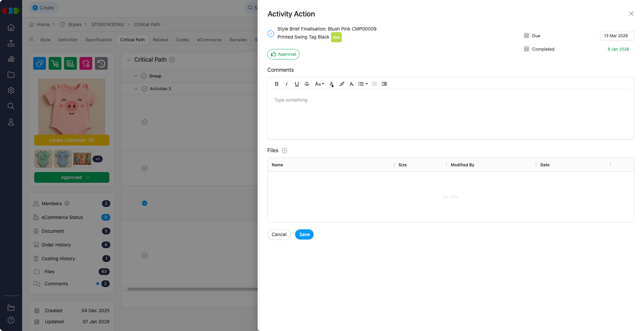Click the clear formatting icon
Viewport: 644px width, 331px height.
click(x=352, y=84)
